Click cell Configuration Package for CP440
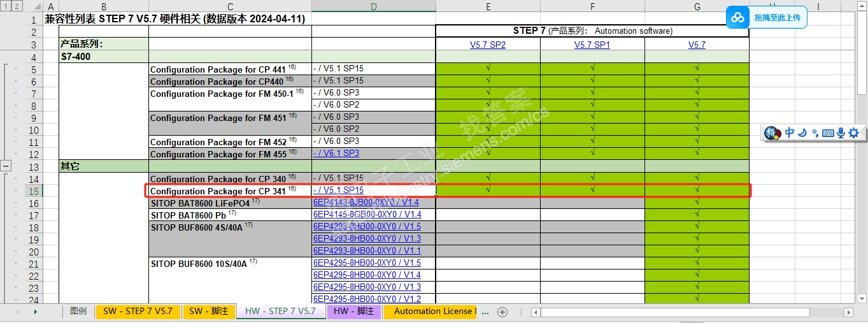 click(230, 81)
